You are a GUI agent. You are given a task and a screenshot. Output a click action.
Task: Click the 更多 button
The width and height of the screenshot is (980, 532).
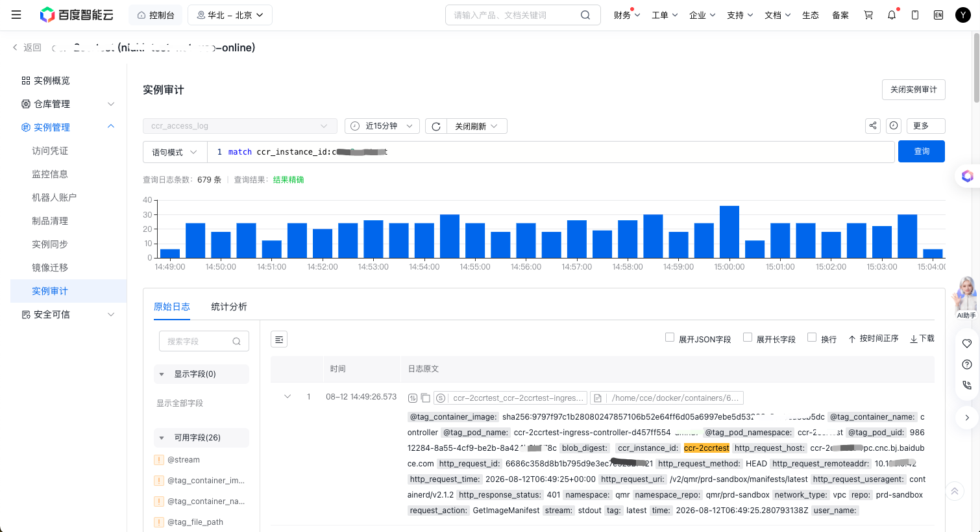coord(925,126)
